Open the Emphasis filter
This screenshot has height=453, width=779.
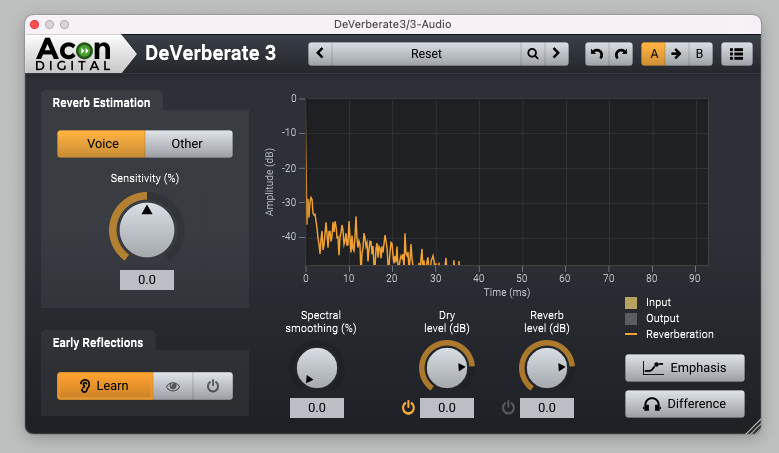click(684, 368)
